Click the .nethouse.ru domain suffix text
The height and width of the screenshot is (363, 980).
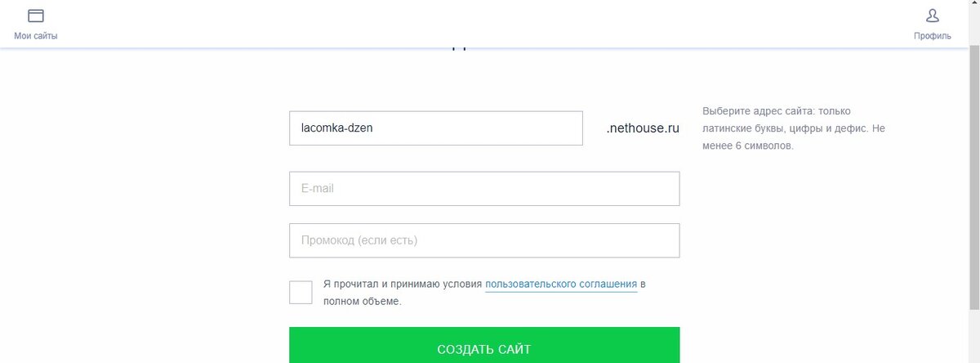tap(644, 128)
